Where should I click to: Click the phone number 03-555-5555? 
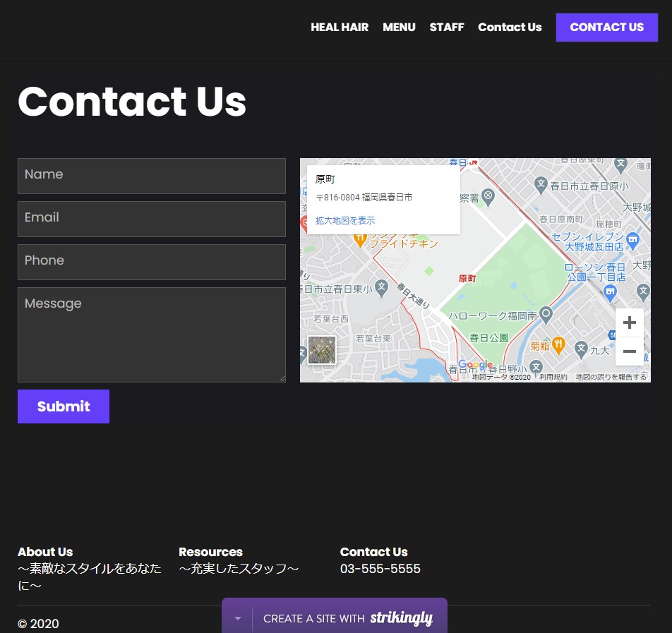[x=380, y=569]
